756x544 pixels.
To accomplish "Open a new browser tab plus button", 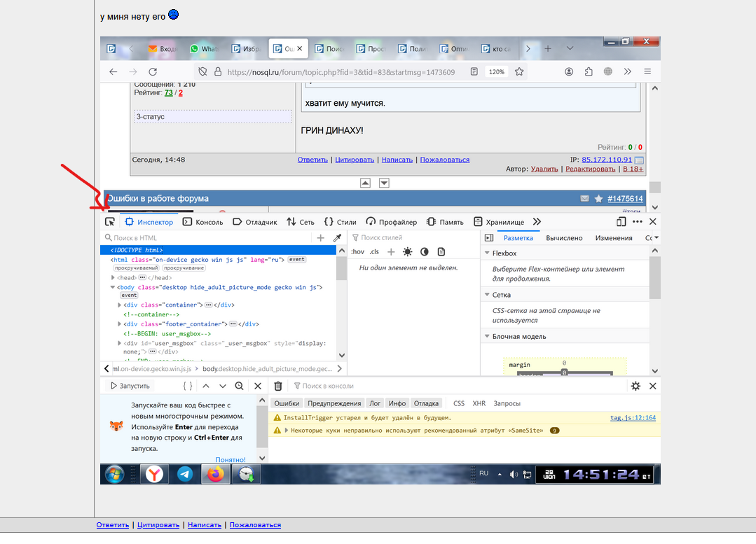I will [x=548, y=49].
